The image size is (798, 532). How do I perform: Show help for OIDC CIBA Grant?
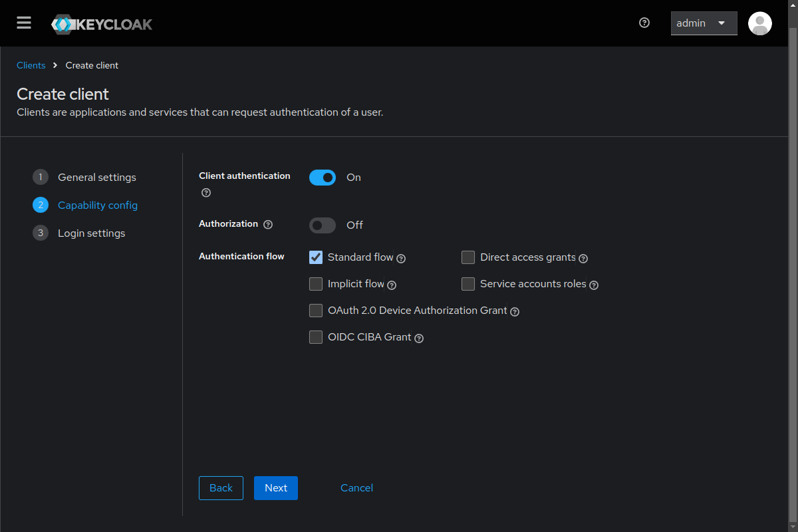click(x=419, y=338)
